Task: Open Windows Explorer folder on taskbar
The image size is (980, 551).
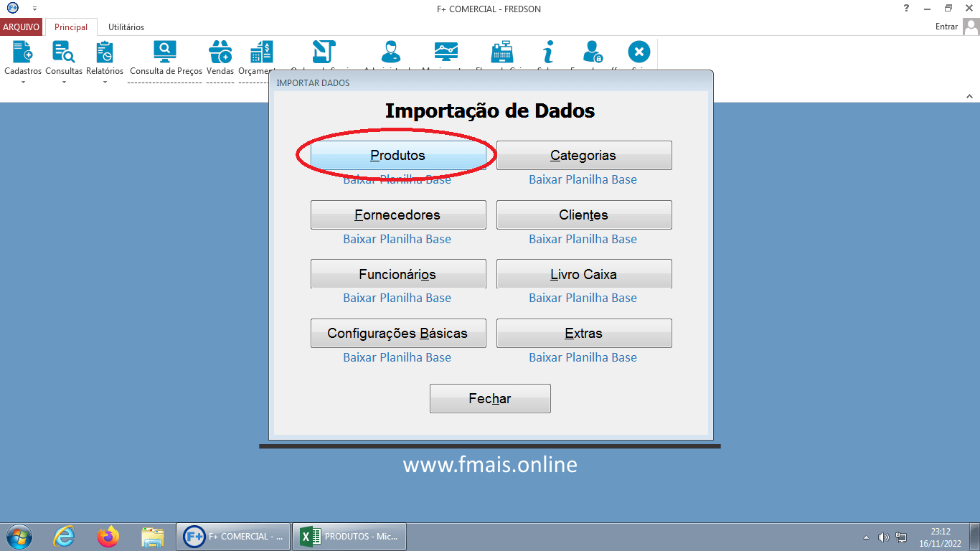Action: (153, 536)
